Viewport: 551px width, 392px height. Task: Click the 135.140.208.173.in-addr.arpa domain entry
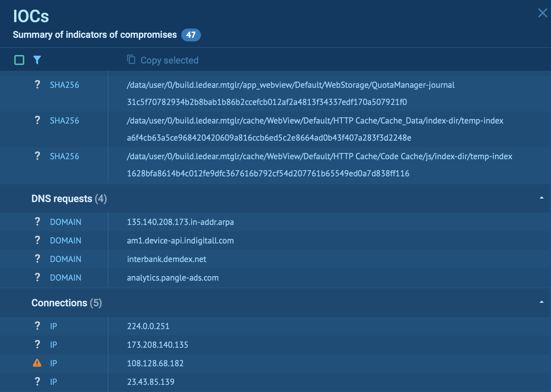click(x=180, y=222)
